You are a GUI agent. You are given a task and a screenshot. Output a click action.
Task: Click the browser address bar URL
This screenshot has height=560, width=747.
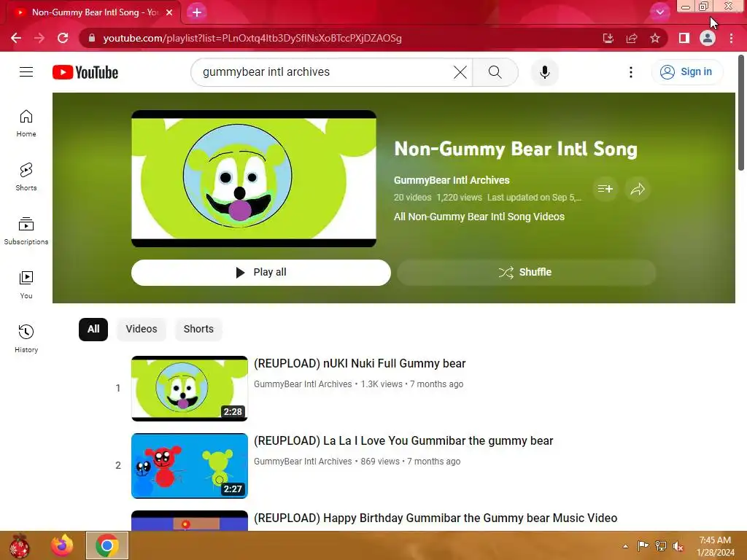pyautogui.click(x=252, y=38)
